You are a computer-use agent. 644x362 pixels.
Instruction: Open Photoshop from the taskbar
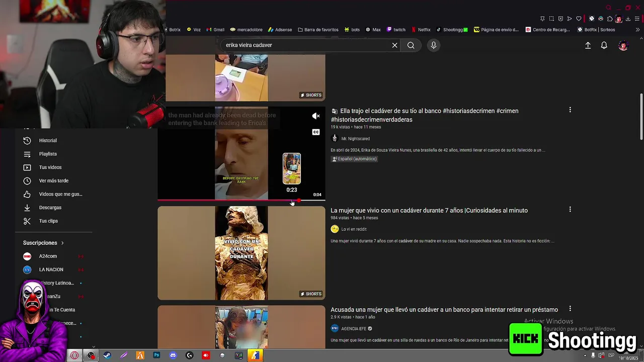pyautogui.click(x=156, y=355)
